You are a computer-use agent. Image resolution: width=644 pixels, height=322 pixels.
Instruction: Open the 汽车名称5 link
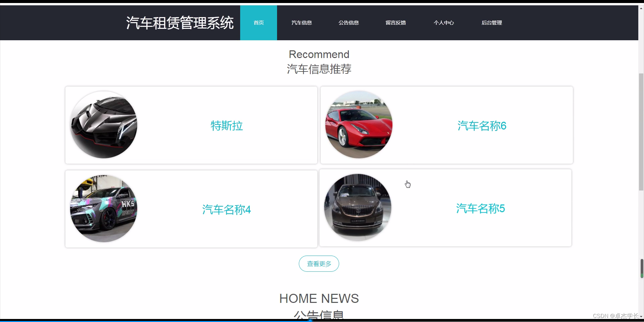[480, 208]
